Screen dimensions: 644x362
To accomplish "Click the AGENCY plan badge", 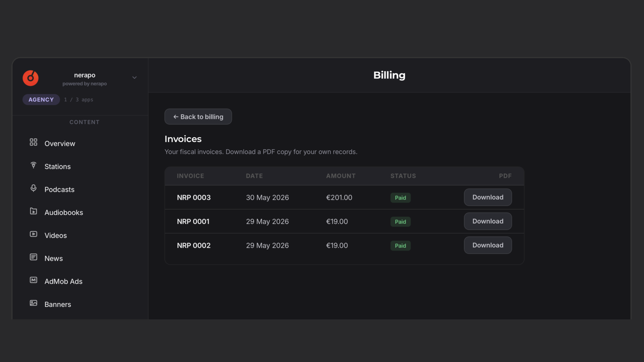I will 41,100.
